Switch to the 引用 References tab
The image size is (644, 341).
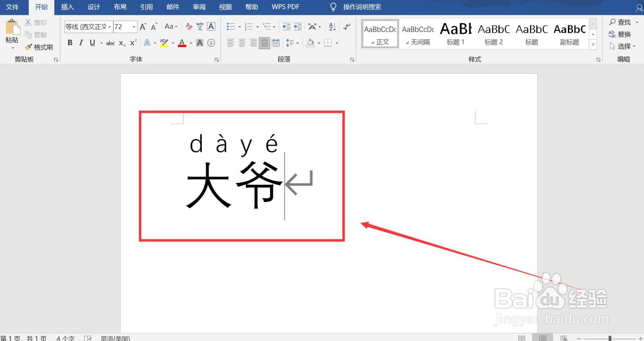coord(147,7)
